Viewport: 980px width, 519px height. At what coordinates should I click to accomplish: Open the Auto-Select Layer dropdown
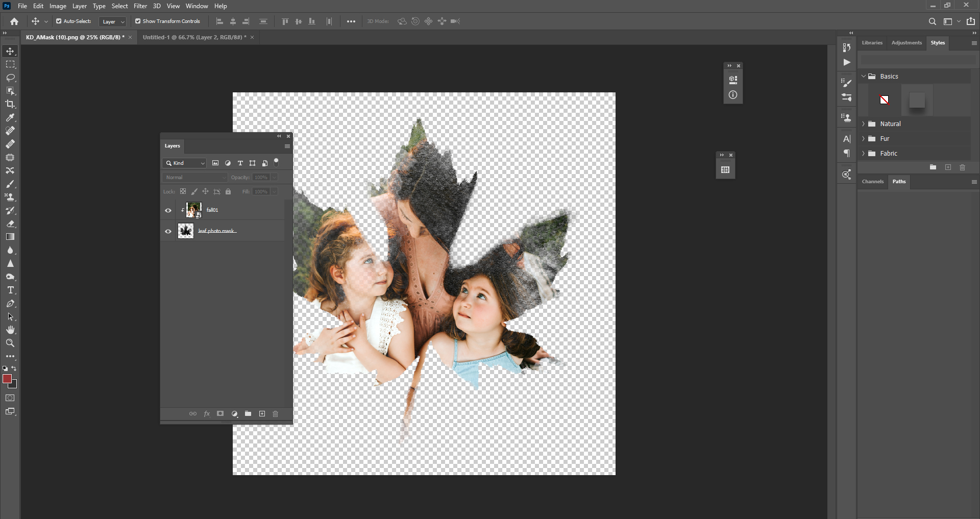pos(113,21)
